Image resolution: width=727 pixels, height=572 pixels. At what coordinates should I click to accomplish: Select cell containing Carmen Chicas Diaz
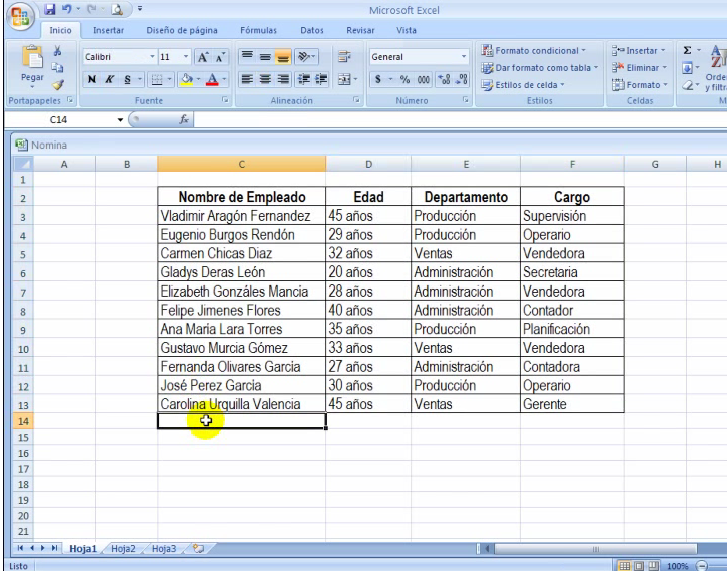[x=242, y=254]
